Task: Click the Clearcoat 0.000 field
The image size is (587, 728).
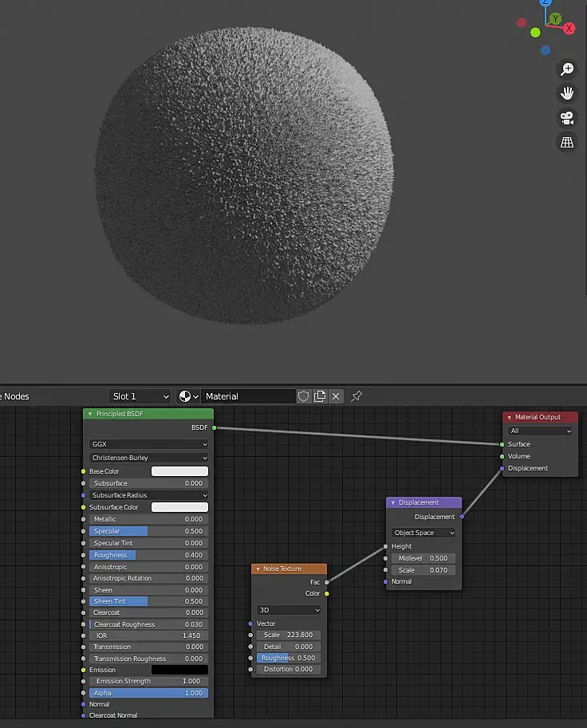Action: tap(148, 612)
